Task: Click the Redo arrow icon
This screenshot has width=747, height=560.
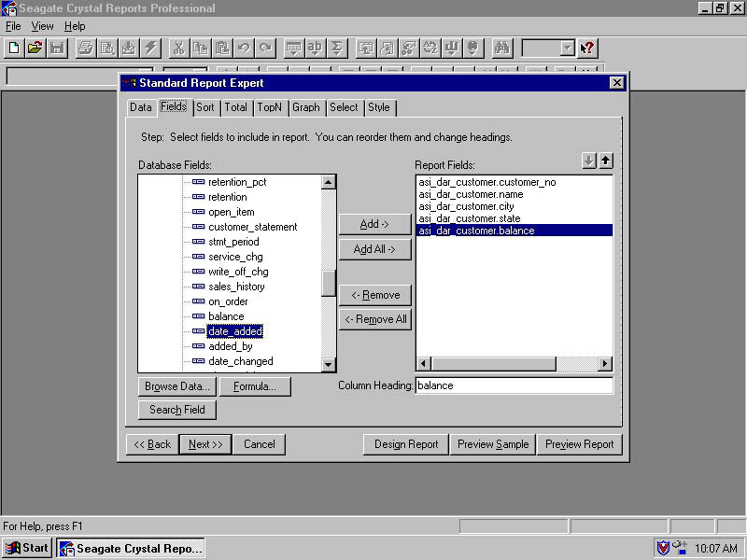Action: 265,49
